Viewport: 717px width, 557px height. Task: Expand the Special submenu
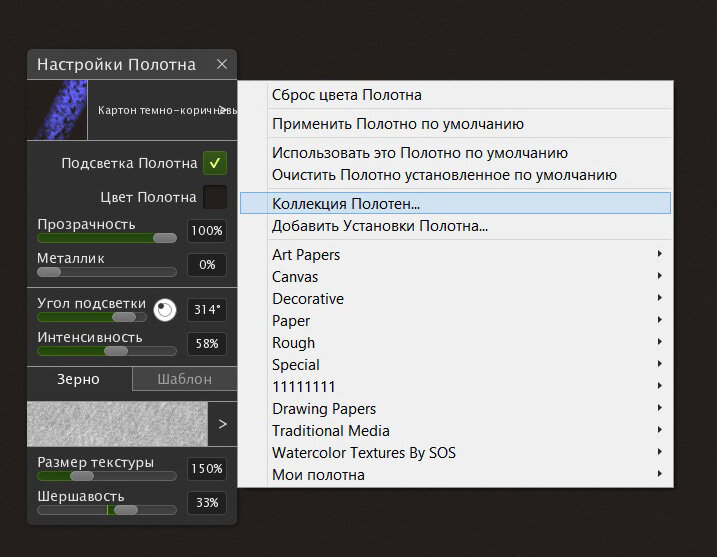455,364
